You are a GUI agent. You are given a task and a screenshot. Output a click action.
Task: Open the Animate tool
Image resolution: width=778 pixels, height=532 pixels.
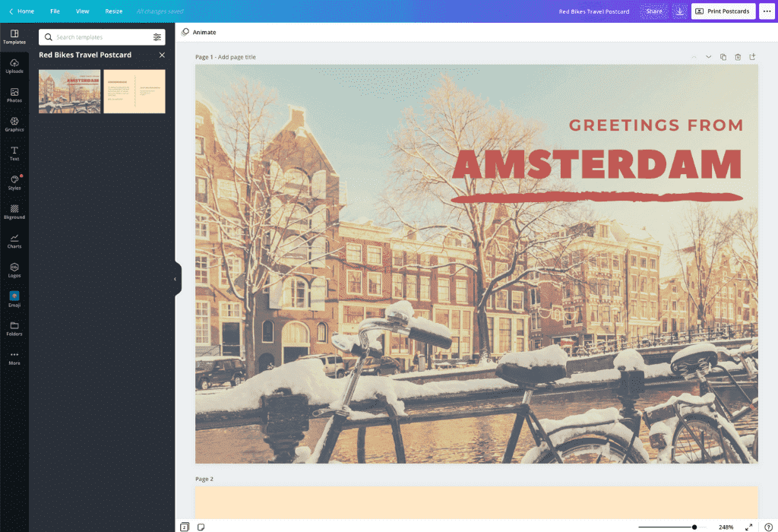click(199, 32)
